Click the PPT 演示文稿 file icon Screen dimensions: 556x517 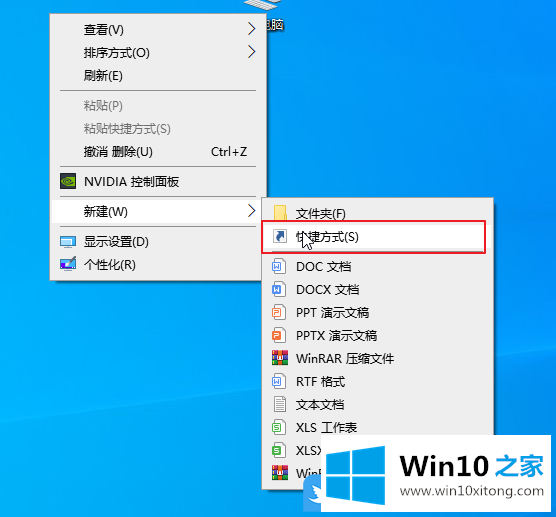[x=279, y=312]
